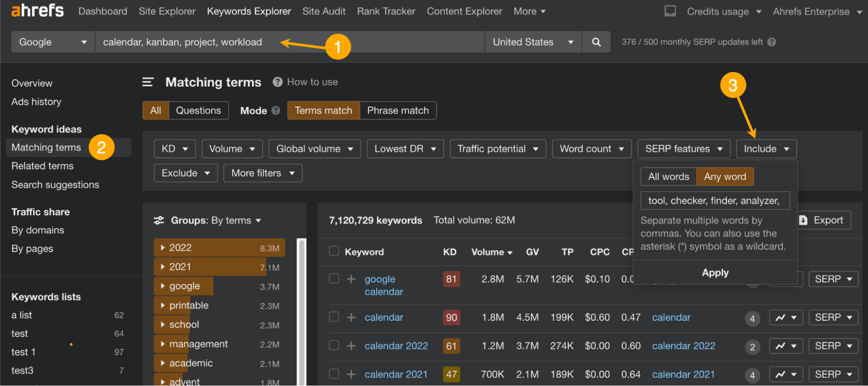Open the hamburger menu beside Matching terms
This screenshot has height=386, width=868.
point(148,82)
